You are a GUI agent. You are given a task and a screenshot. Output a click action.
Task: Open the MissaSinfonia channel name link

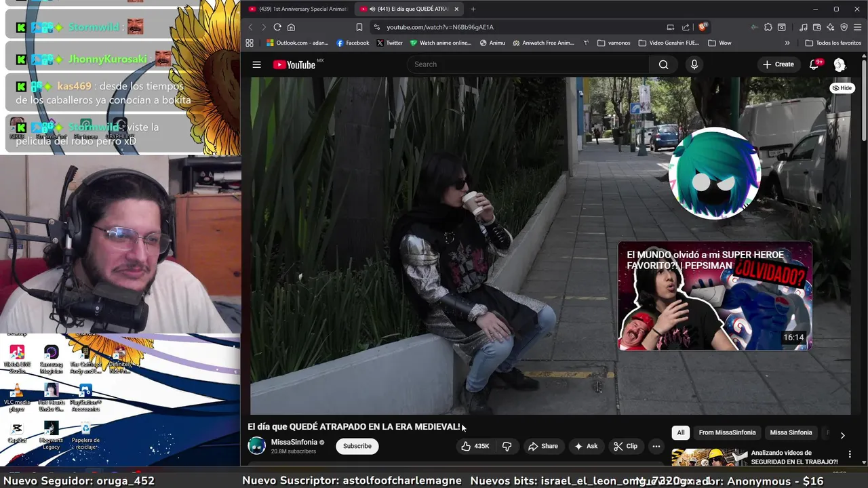tap(294, 442)
